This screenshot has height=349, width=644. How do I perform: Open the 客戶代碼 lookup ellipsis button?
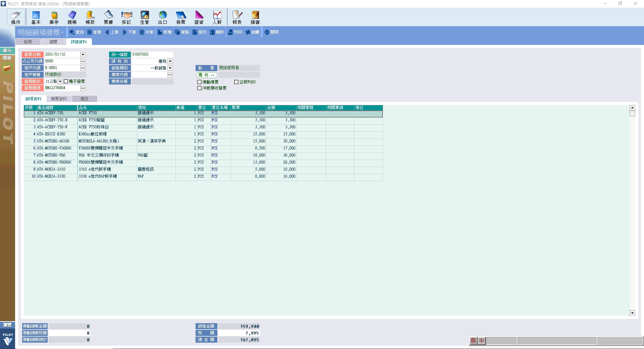pyautogui.click(x=83, y=68)
